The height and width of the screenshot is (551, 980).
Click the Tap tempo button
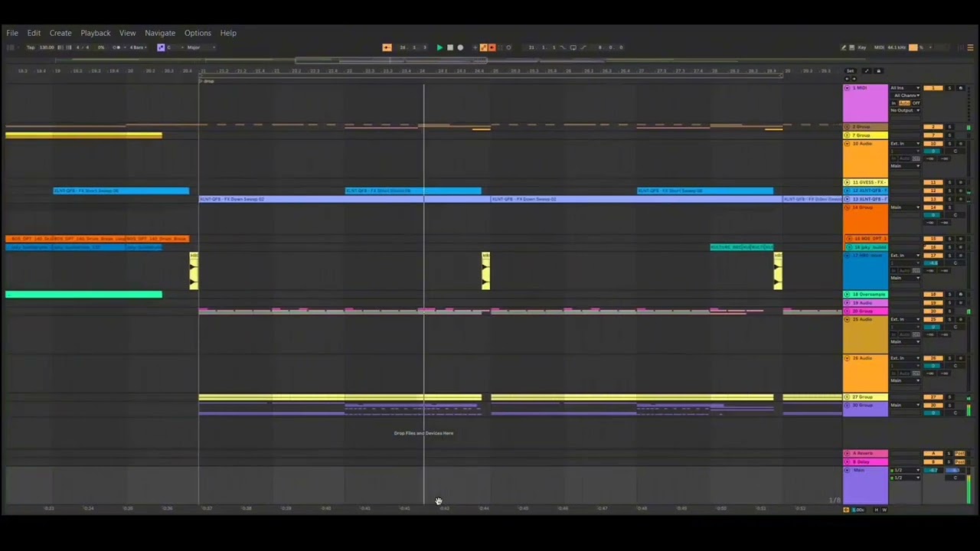tap(31, 47)
